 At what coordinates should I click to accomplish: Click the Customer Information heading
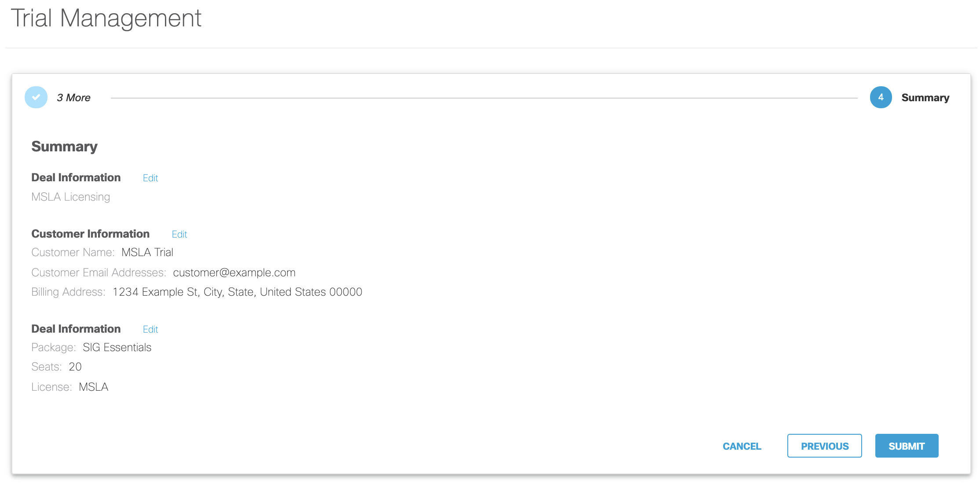click(x=90, y=234)
